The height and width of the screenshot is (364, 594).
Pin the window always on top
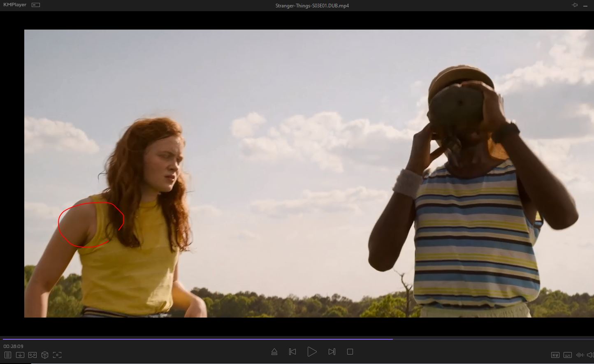tap(575, 5)
